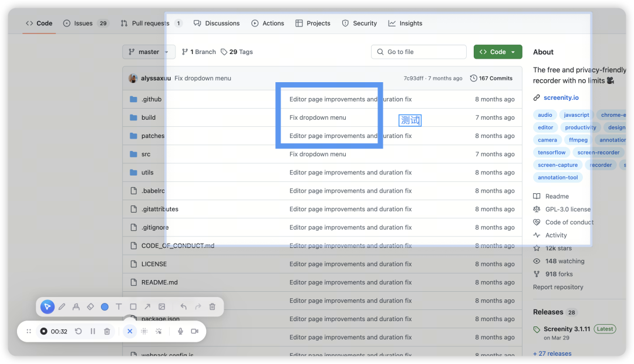This screenshot has height=364, width=634.
Task: View 1 Branch link
Action: pos(199,52)
